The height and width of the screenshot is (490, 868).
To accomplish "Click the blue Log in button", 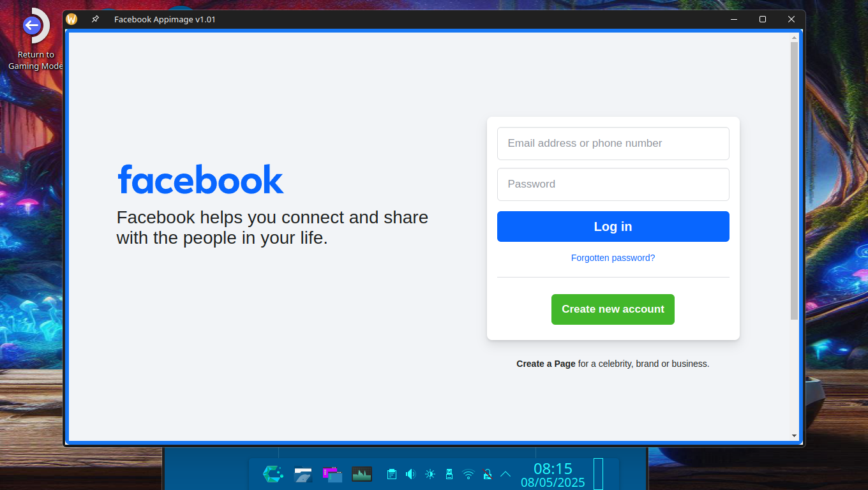I will [x=613, y=226].
